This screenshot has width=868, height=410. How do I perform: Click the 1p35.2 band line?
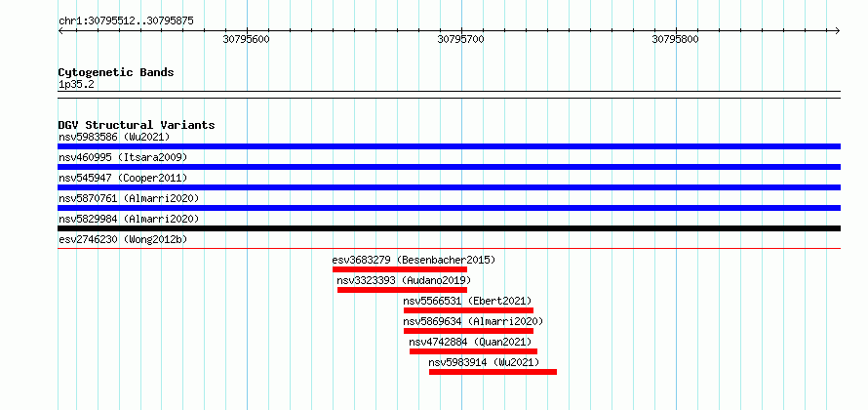[449, 95]
